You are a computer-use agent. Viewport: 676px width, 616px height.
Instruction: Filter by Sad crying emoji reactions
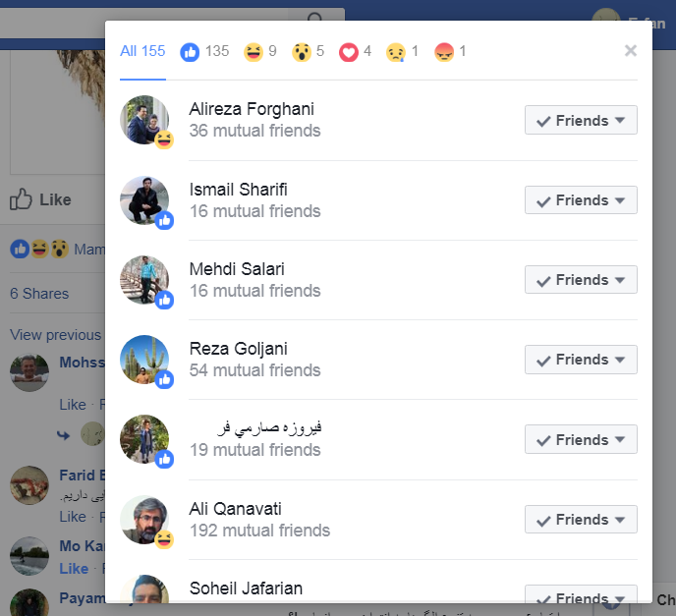tap(402, 52)
